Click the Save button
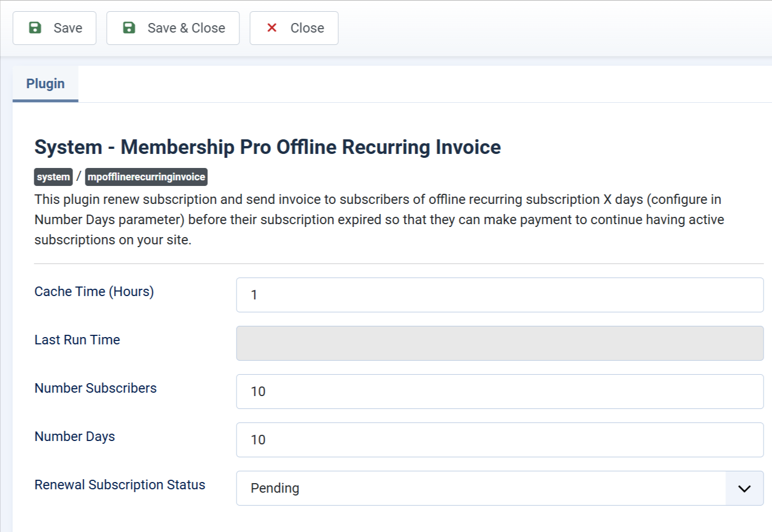The image size is (772, 532). tap(55, 28)
